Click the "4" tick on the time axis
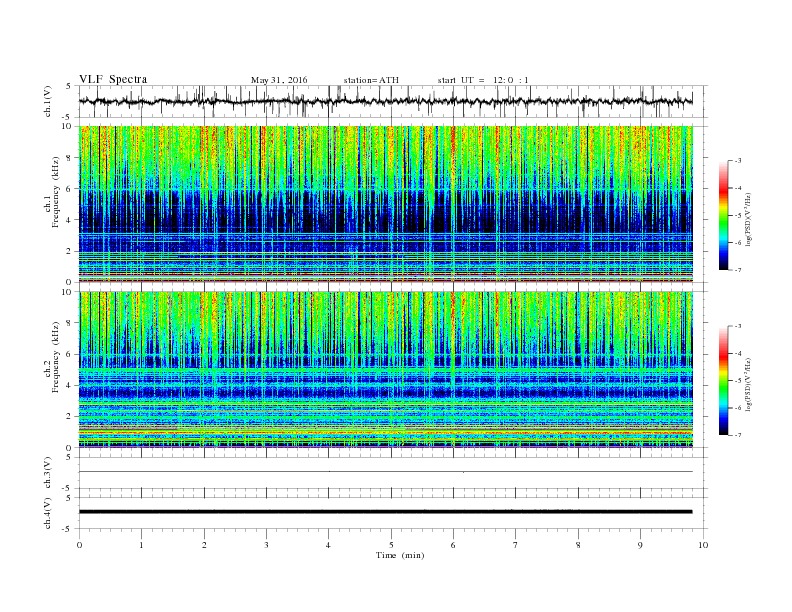This screenshot has width=792, height=612. point(328,545)
